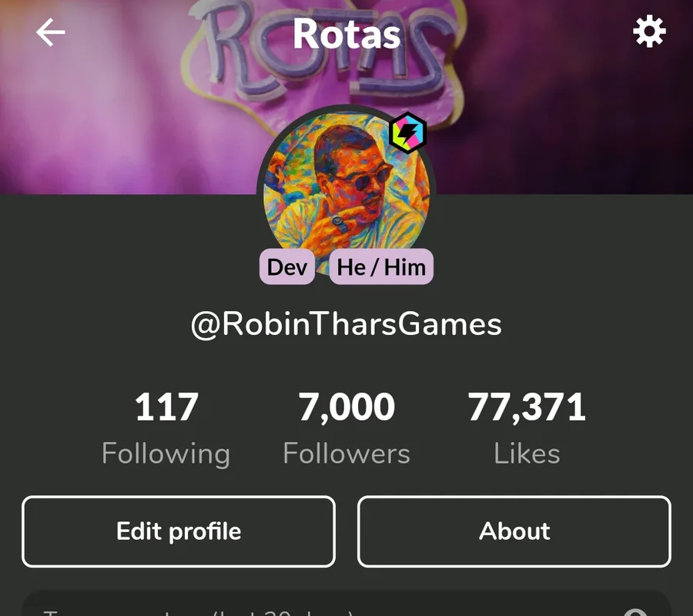Image resolution: width=693 pixels, height=616 pixels.
Task: Open the Likes label
Action: coord(527,454)
